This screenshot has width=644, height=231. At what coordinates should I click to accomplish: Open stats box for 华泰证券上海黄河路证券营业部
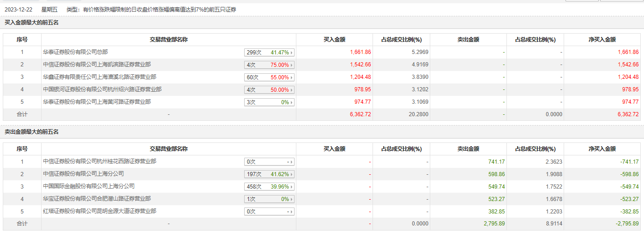coord(270,102)
